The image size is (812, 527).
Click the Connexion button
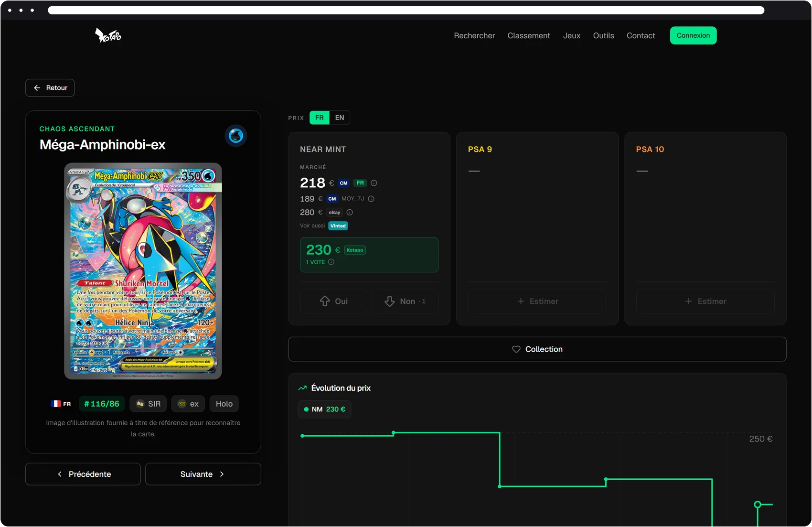coord(693,35)
